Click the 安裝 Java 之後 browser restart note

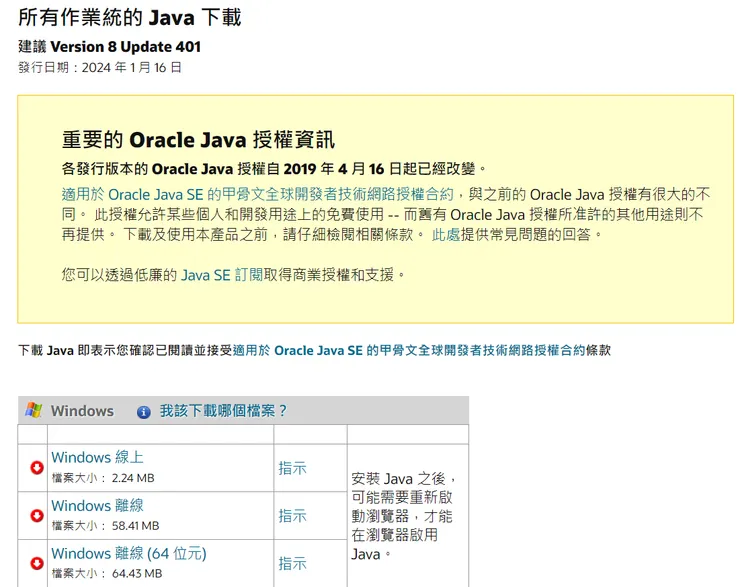(x=404, y=516)
